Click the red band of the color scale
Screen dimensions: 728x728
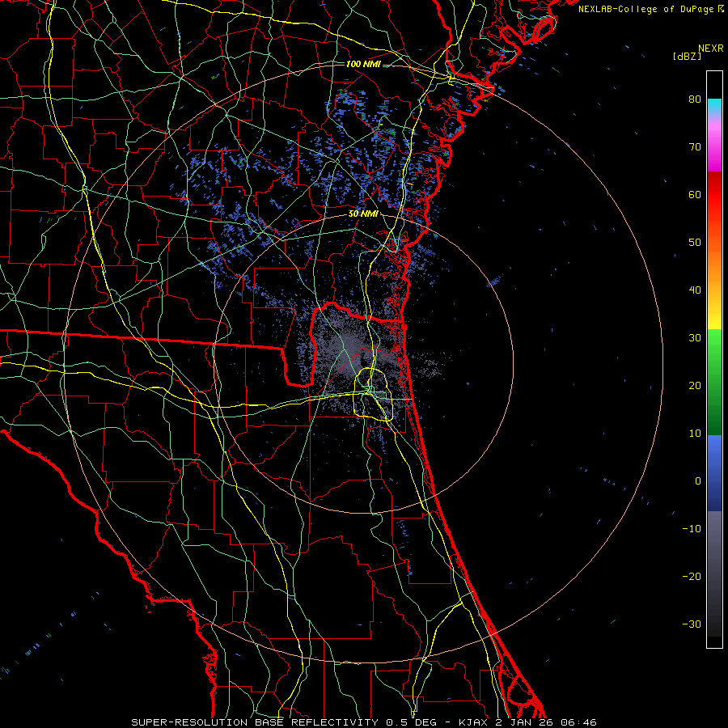714,195
